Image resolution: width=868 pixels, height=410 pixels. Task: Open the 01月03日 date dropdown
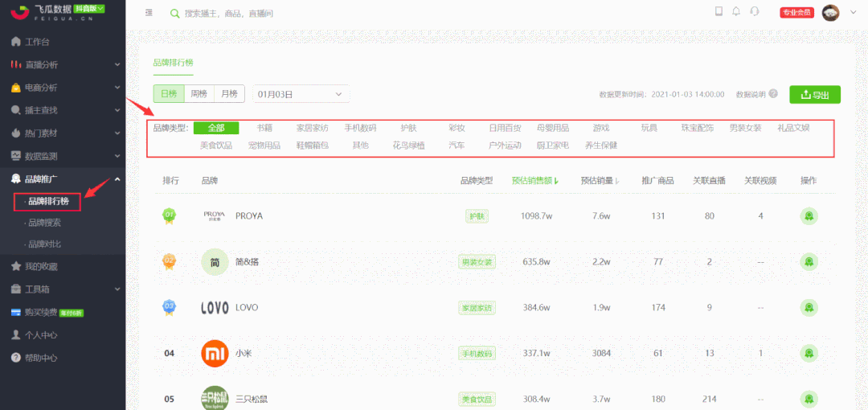point(301,94)
